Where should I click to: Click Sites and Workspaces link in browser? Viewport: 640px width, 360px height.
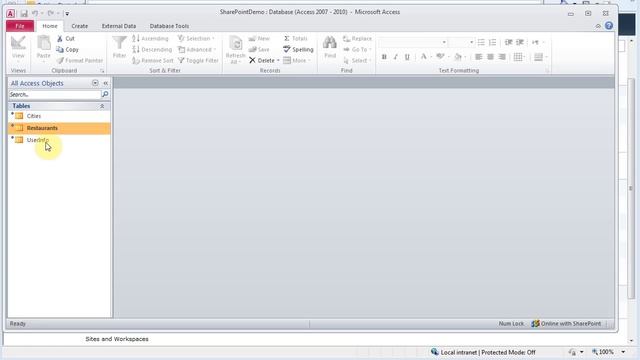(117, 339)
